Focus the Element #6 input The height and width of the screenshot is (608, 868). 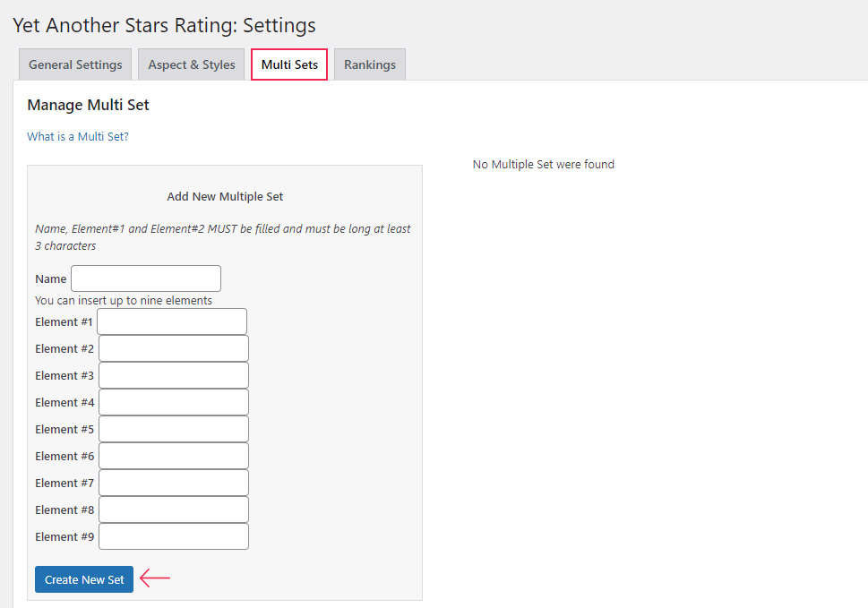(x=174, y=456)
